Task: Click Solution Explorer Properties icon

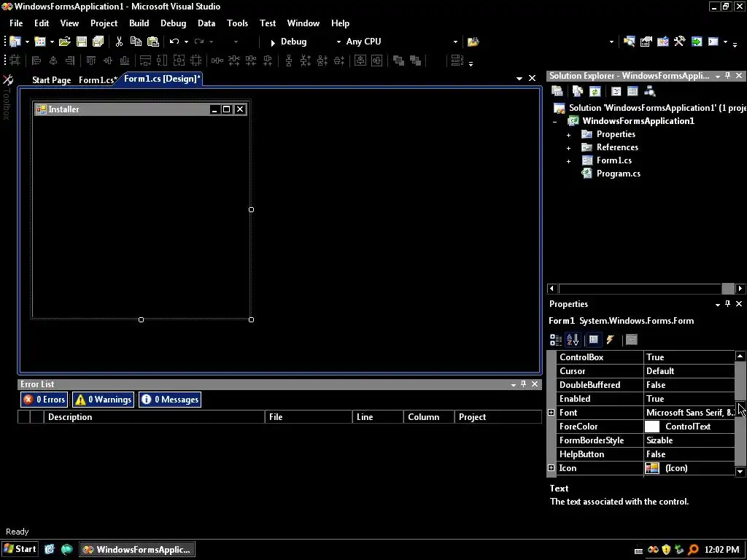Action: coord(557,91)
